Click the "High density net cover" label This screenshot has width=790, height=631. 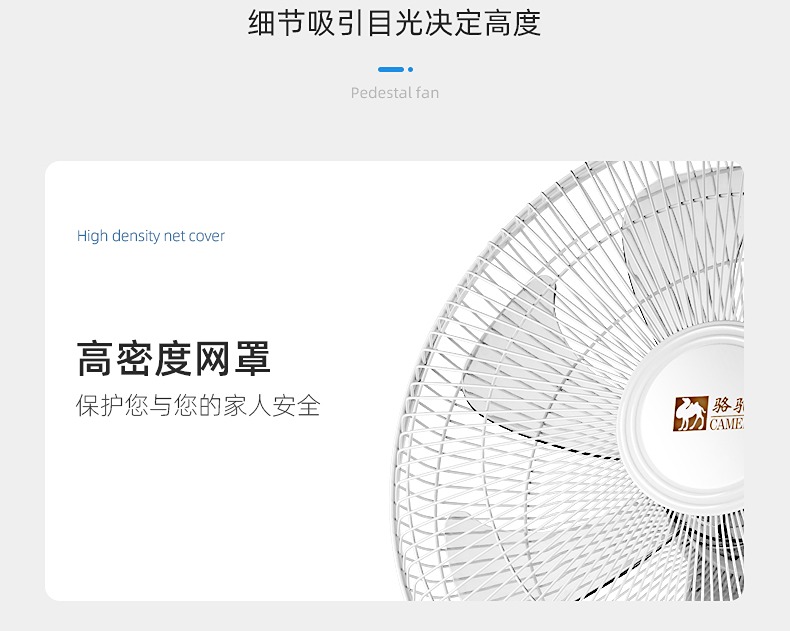pos(151,236)
